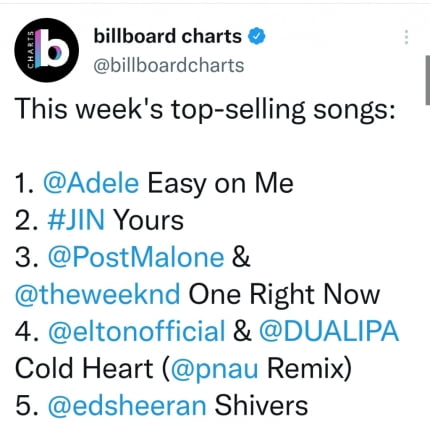Open the @DUALIPA mention
The height and width of the screenshot is (427, 430).
[329, 331]
